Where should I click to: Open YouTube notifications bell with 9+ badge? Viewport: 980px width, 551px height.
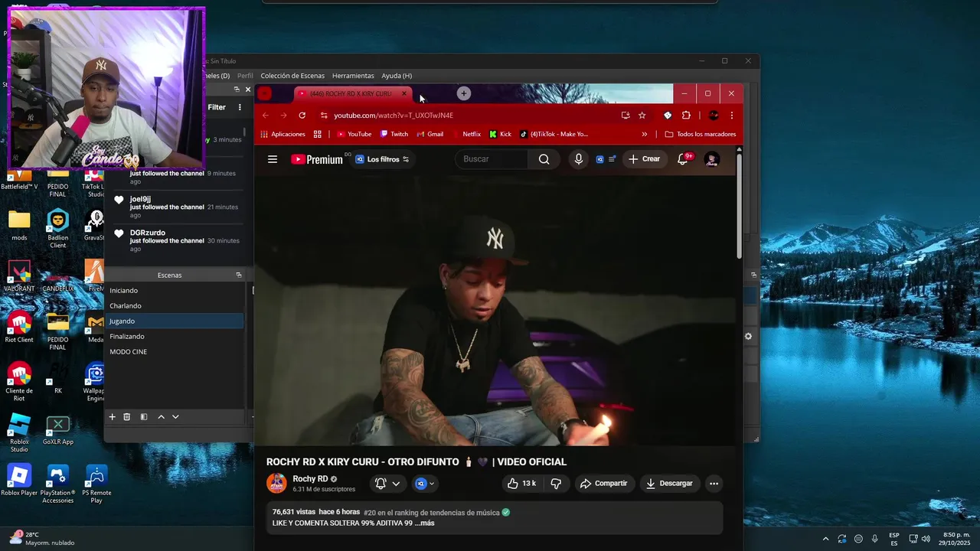pos(684,159)
